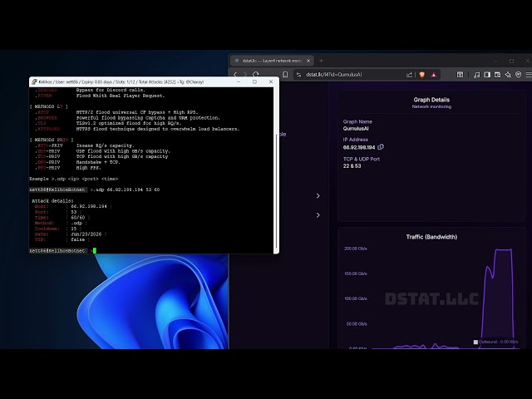Open the Brave Rewards triangle icon

[434, 75]
